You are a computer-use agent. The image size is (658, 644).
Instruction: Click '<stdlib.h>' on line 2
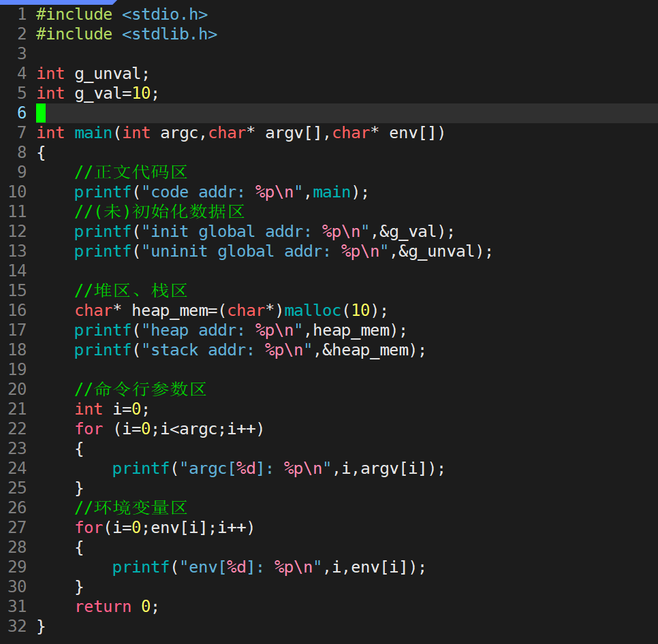[x=170, y=35]
